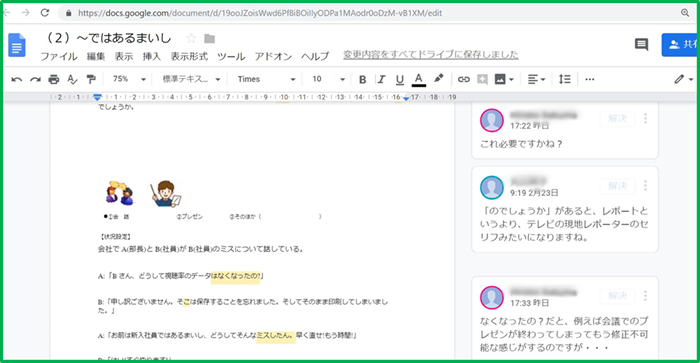Open the 挿入 menu
The height and width of the screenshot is (363, 700).
(151, 56)
